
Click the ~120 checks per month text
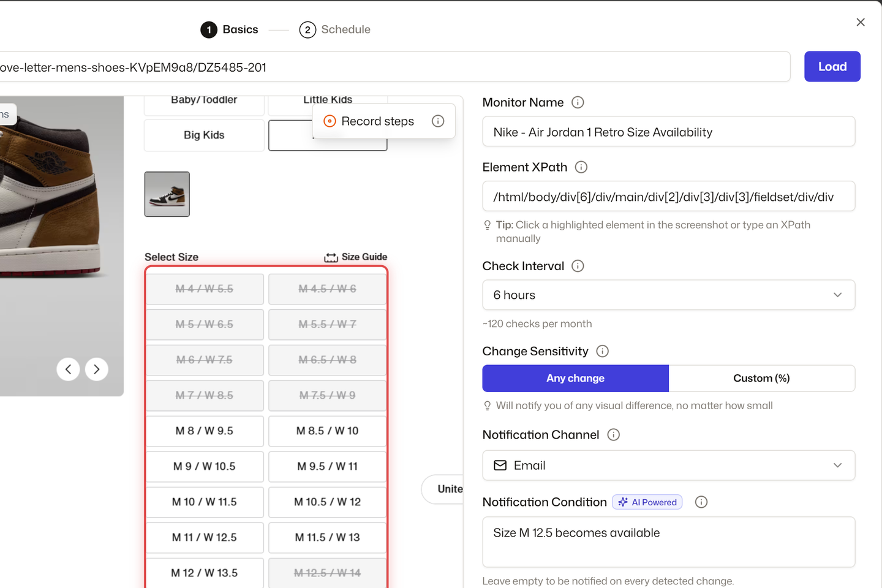coord(537,324)
